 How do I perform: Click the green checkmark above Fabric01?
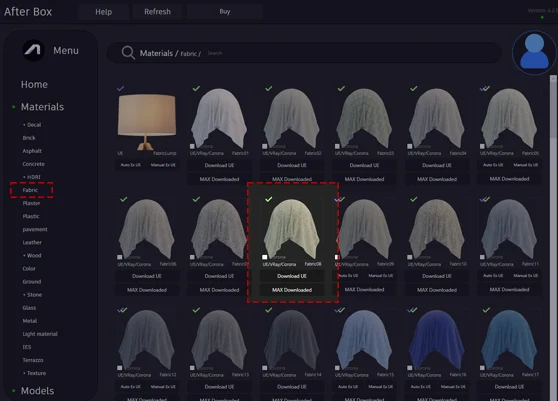click(x=196, y=88)
